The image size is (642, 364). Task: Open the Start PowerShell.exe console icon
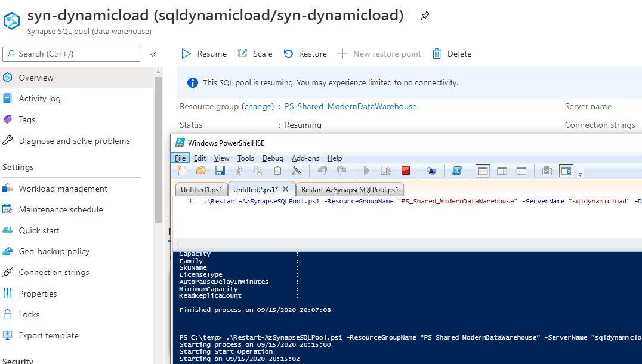pos(457,171)
